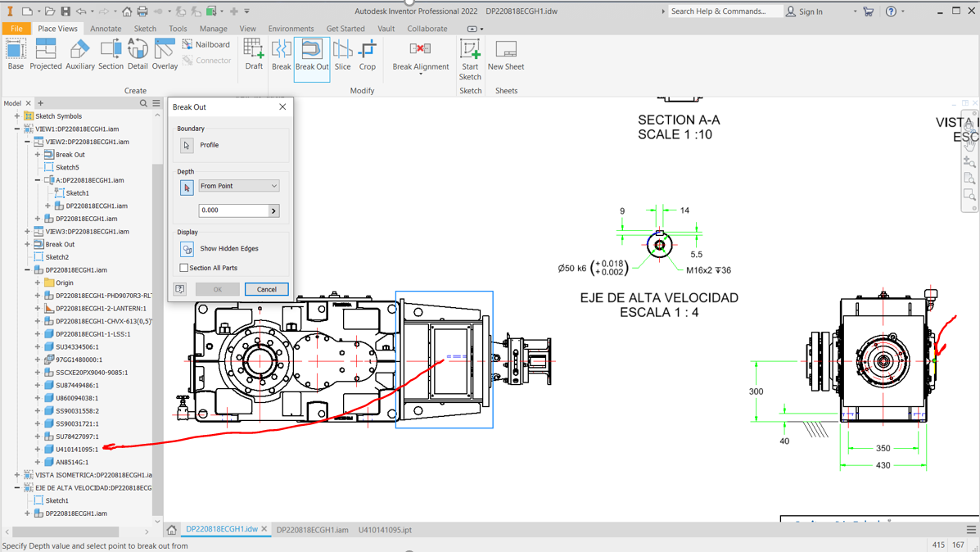Toggle Show Hidden Edges in the dialog
This screenshot has height=552, width=980.
pos(187,248)
